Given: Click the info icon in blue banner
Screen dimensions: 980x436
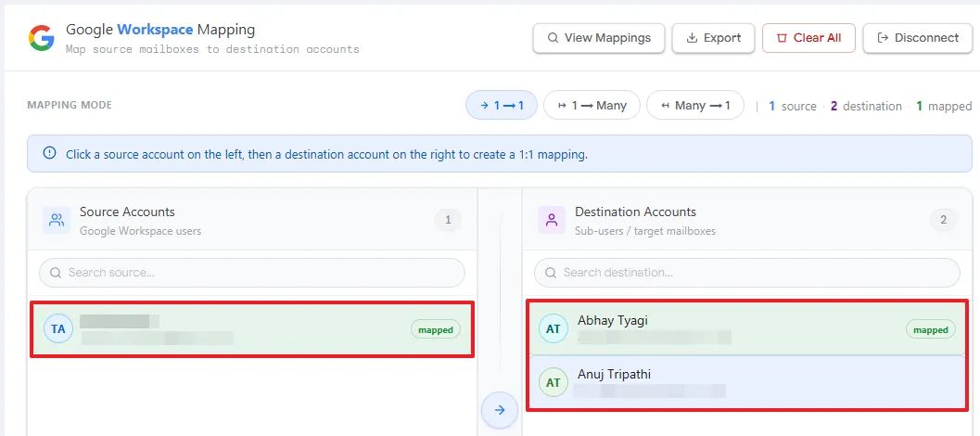Looking at the screenshot, I should click(x=49, y=153).
